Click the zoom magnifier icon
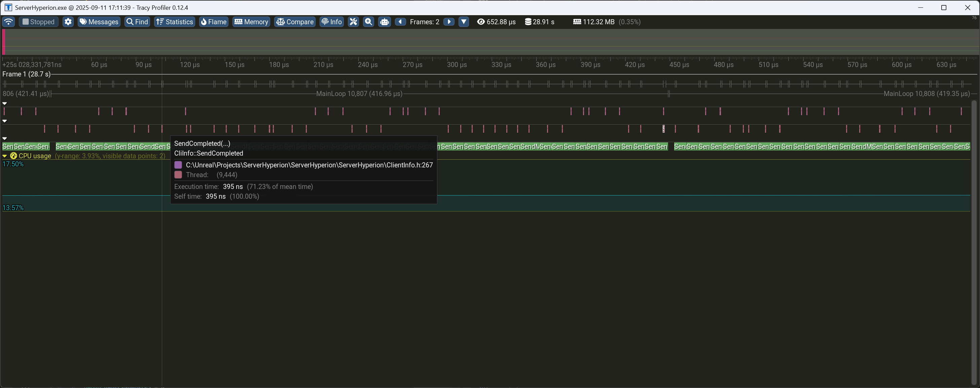Screen dimensions: 980x388 pos(368,22)
